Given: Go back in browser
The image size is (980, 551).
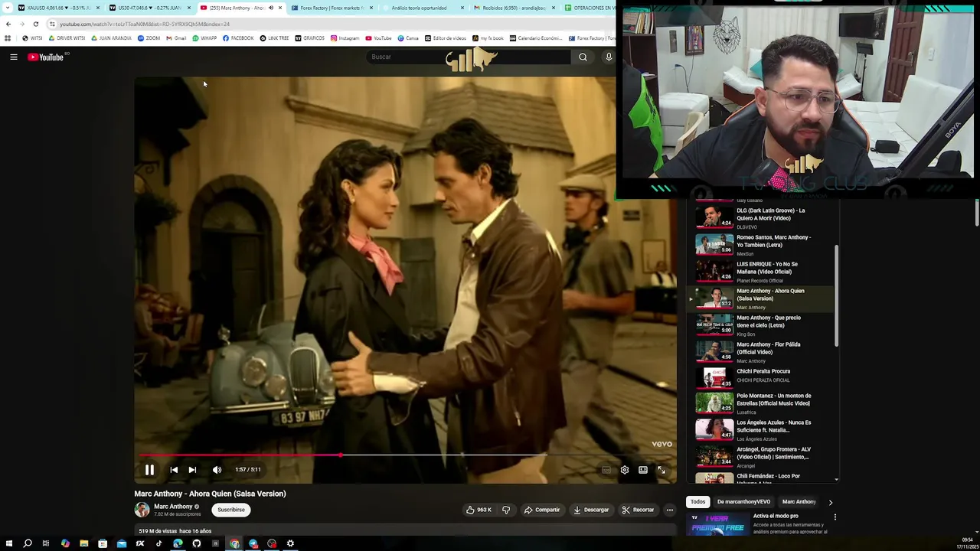Looking at the screenshot, I should [8, 24].
